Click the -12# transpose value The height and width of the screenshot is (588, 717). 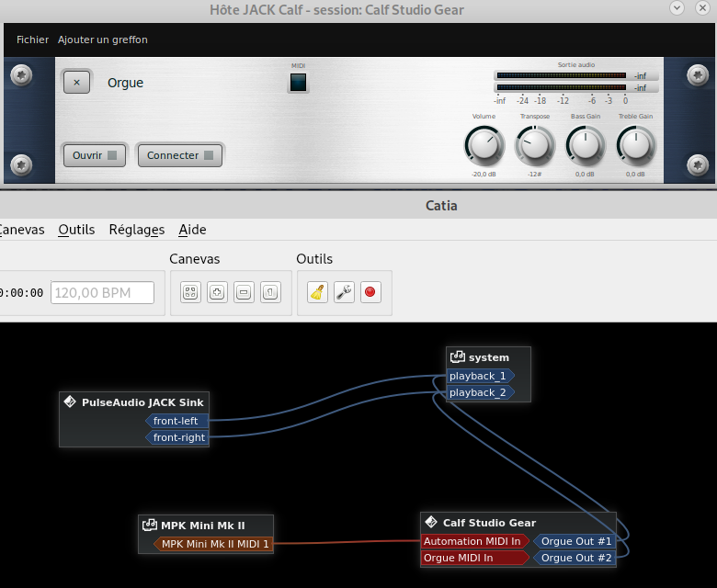[535, 174]
